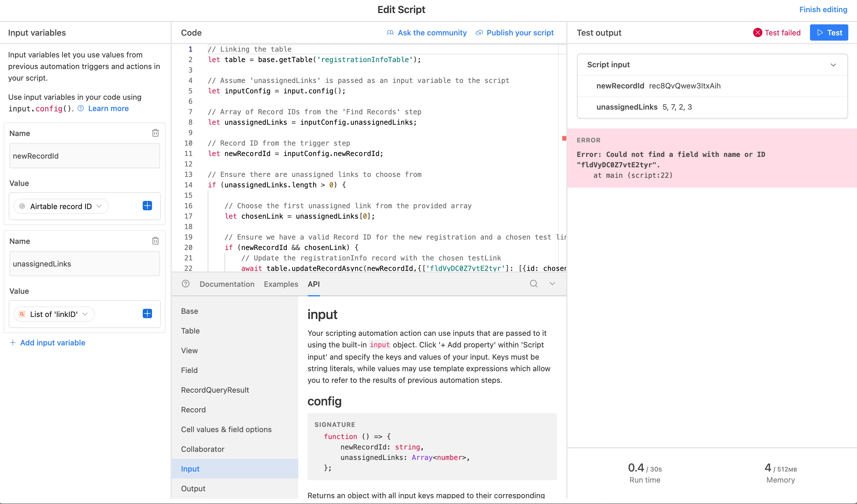This screenshot has width=857, height=504.
Task: Select RecordQueryResult in API list
Action: tap(215, 390)
